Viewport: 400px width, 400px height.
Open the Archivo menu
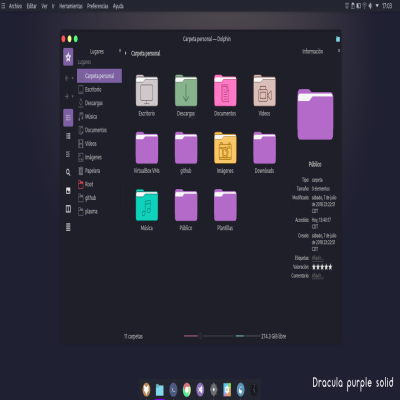point(15,6)
